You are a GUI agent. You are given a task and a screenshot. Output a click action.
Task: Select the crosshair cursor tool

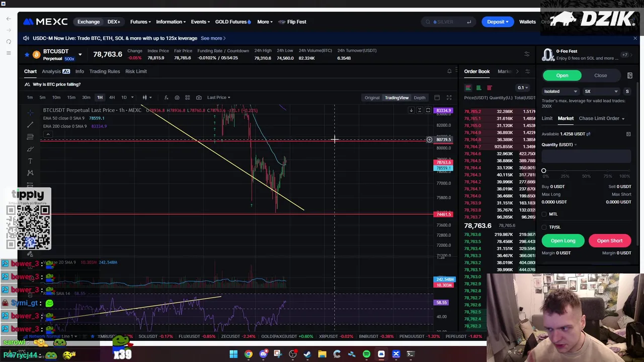click(30, 112)
